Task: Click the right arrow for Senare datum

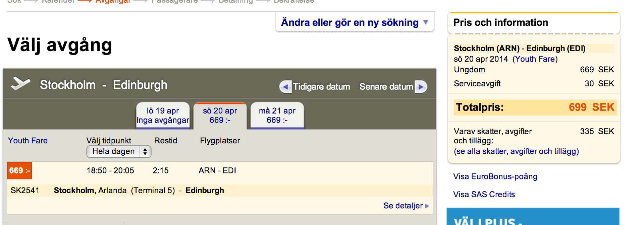Action: (421, 87)
